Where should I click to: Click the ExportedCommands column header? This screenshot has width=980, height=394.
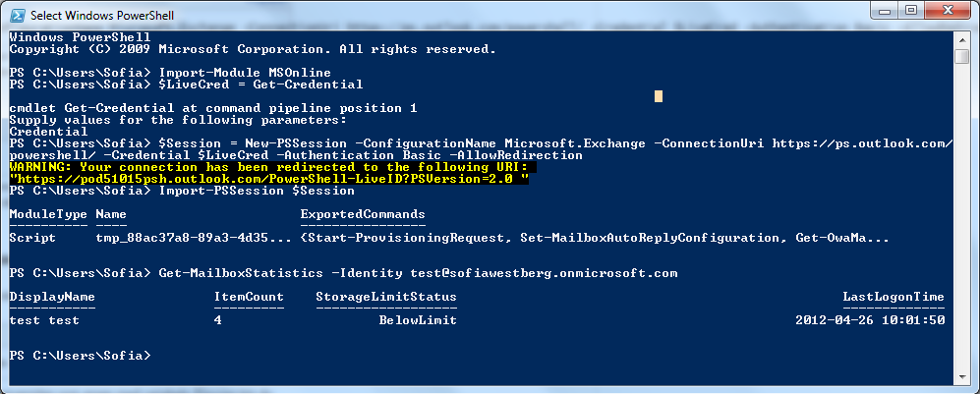pos(363,214)
